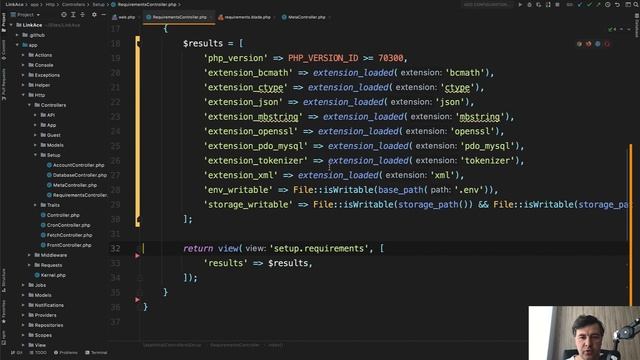This screenshot has width=640, height=360.
Task: Open in red Opera browser icon
Action: pyautogui.click(x=607, y=44)
